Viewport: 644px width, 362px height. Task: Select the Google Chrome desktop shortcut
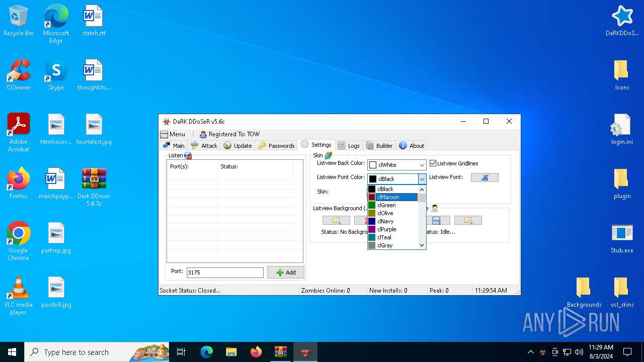click(19, 241)
